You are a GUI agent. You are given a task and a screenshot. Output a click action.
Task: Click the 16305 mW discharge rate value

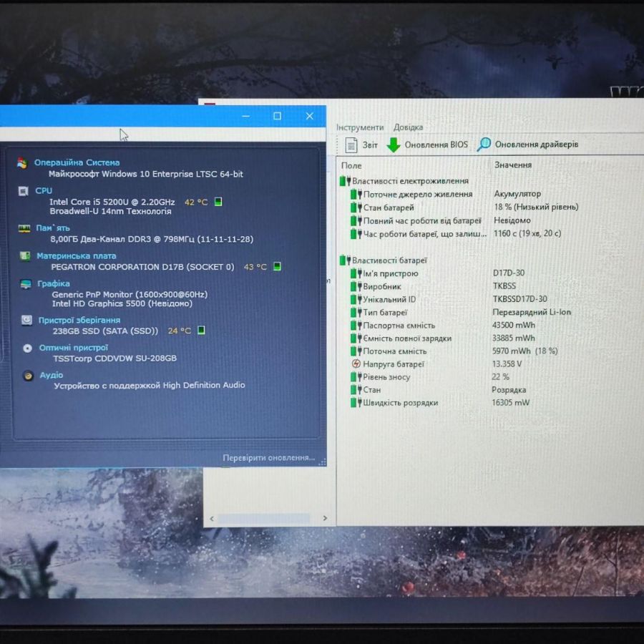tap(510, 402)
